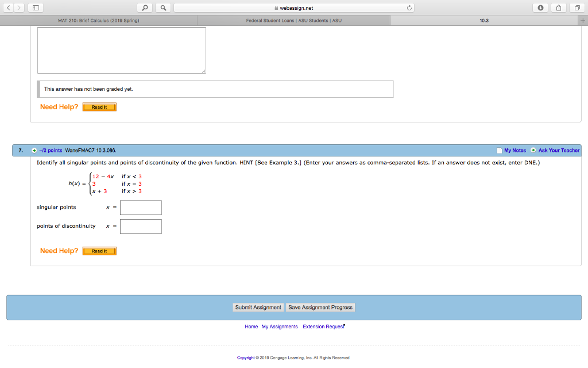Click the plus icon beside -/2 points
This screenshot has width=588, height=368.
pyautogui.click(x=34, y=150)
